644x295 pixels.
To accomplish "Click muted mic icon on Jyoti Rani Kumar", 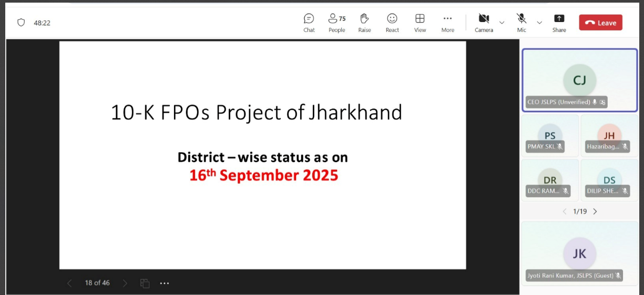I will point(618,275).
